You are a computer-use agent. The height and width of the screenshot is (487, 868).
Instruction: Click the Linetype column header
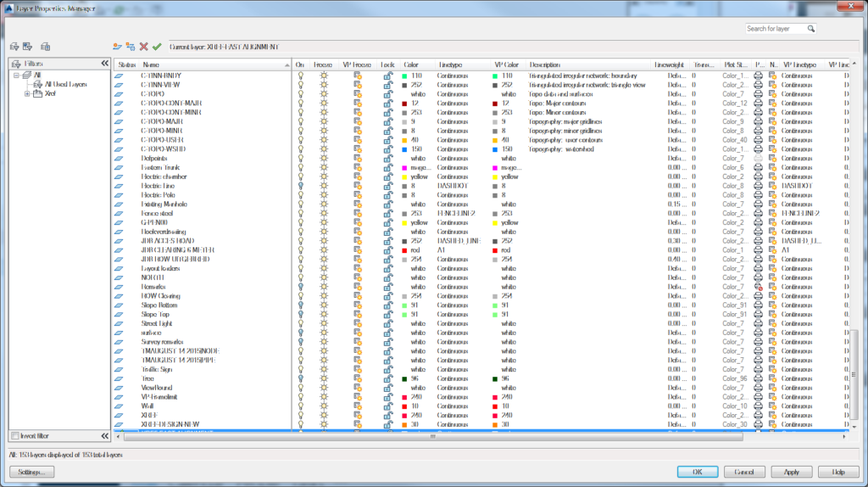pos(450,64)
